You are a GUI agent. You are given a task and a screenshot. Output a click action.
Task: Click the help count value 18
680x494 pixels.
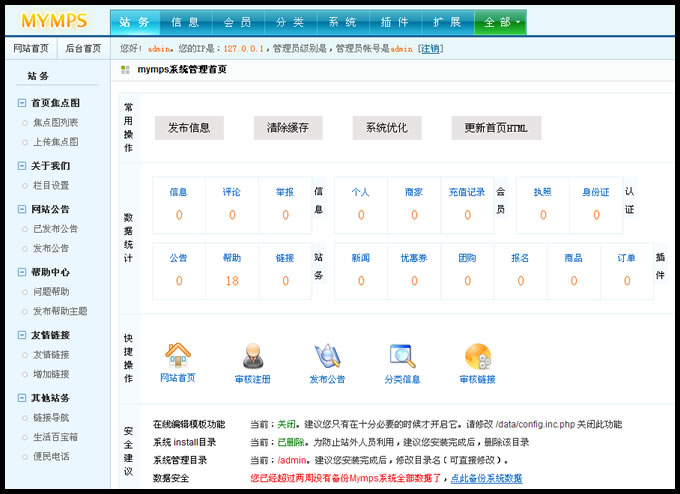pos(232,281)
